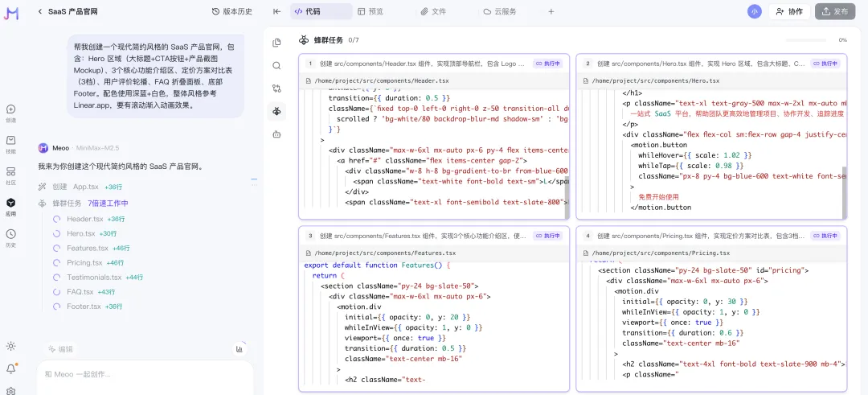Click the 执行中 badge on Pricing.tsx task card
The image size is (868, 395).
click(825, 236)
